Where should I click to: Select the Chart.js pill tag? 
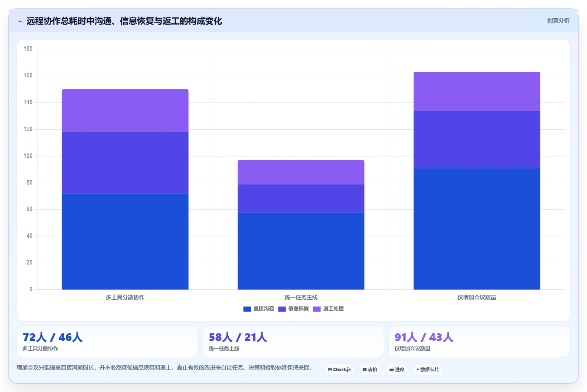pyautogui.click(x=339, y=369)
